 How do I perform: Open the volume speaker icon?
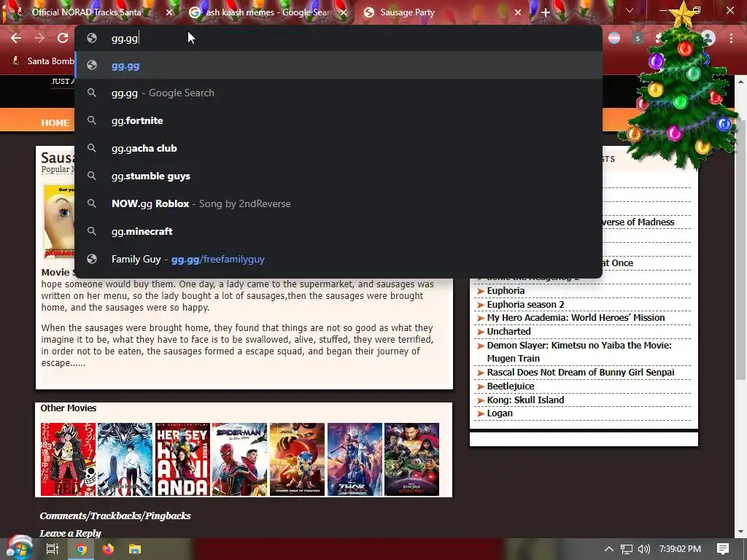point(644,549)
